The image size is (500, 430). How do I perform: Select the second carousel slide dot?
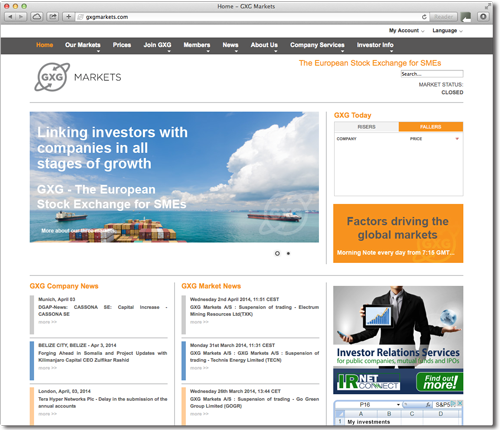coord(288,254)
